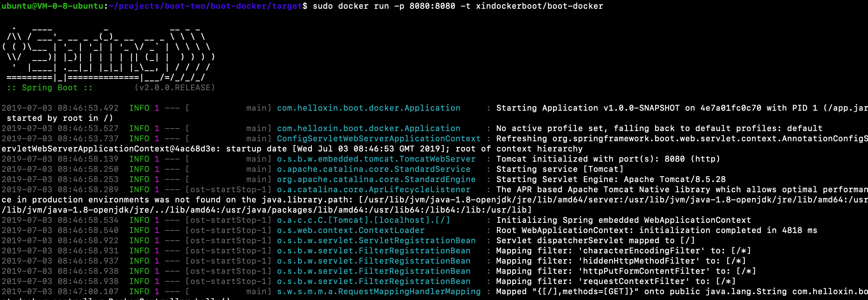Click 'Starting service [Tomcat]' message

click(560, 169)
